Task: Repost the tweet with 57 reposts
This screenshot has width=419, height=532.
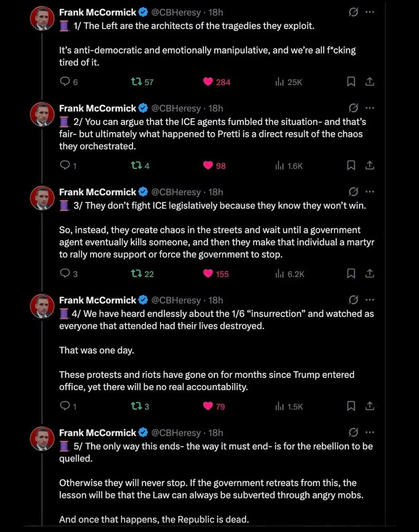Action: (137, 81)
